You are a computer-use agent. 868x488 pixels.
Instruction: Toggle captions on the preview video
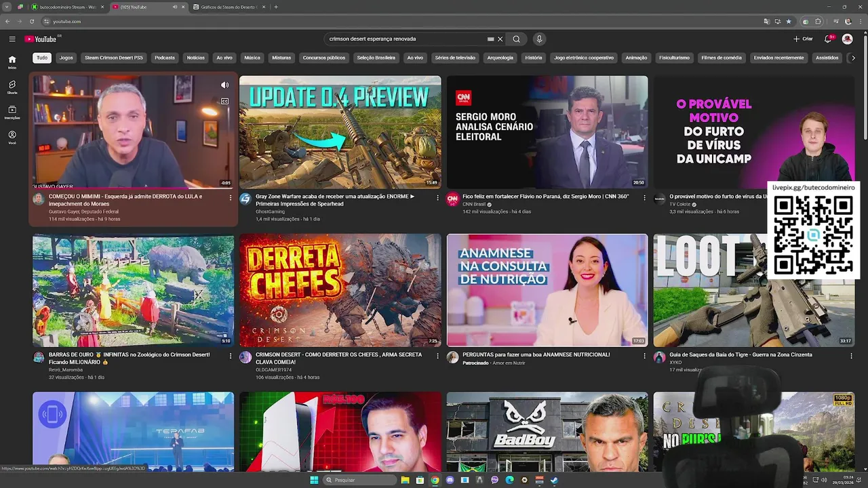coord(224,102)
